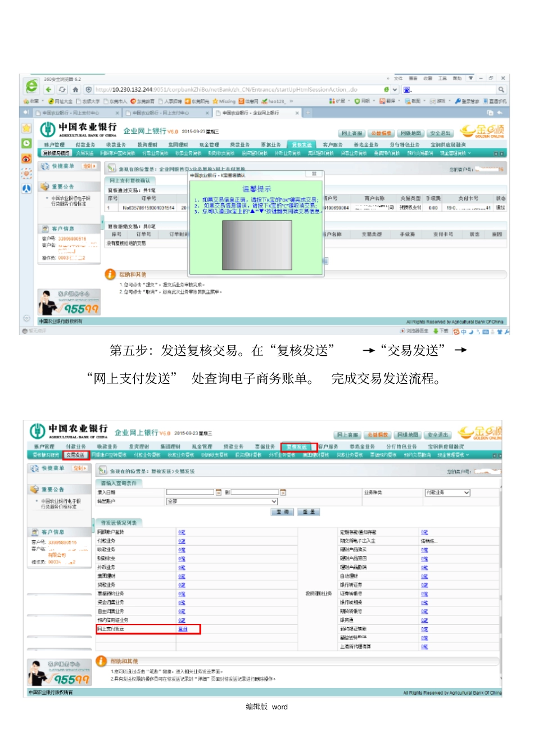Click the 录入日期 end date input field
Viewport: 534px width, 756px height.
[x=255, y=492]
